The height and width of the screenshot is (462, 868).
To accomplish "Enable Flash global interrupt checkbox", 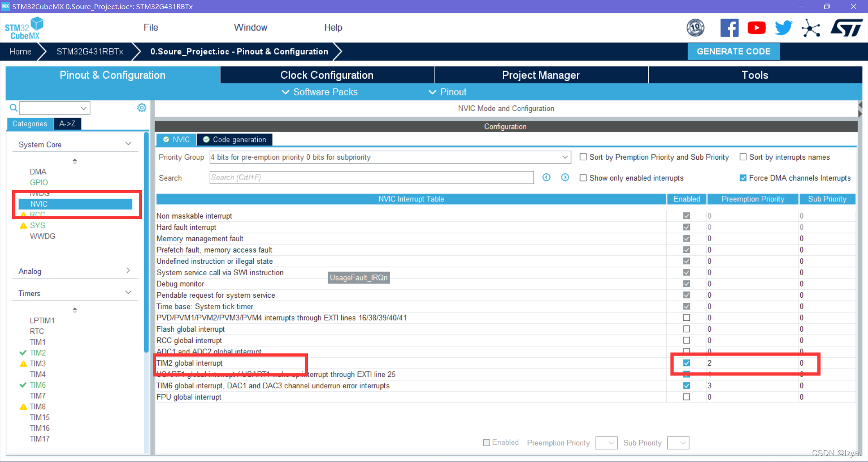I will point(686,329).
